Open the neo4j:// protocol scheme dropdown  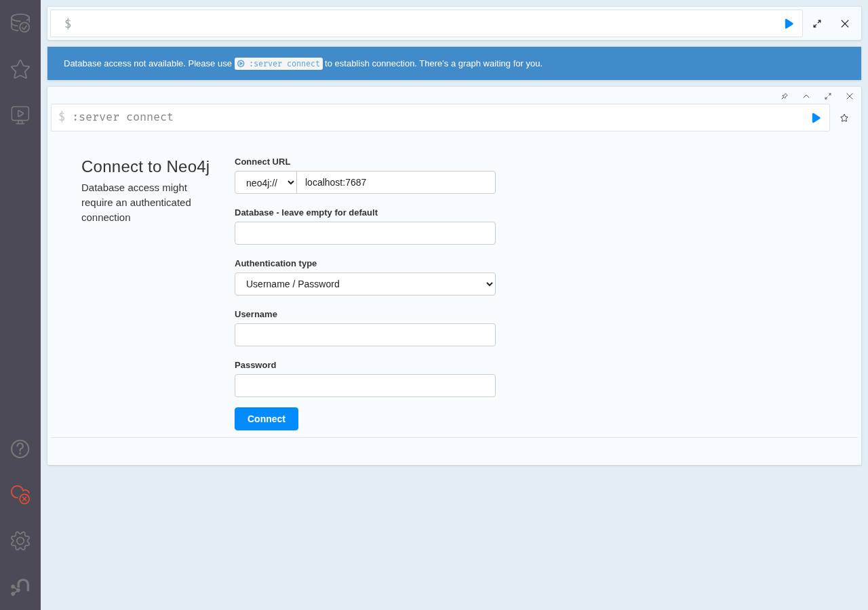(x=266, y=182)
